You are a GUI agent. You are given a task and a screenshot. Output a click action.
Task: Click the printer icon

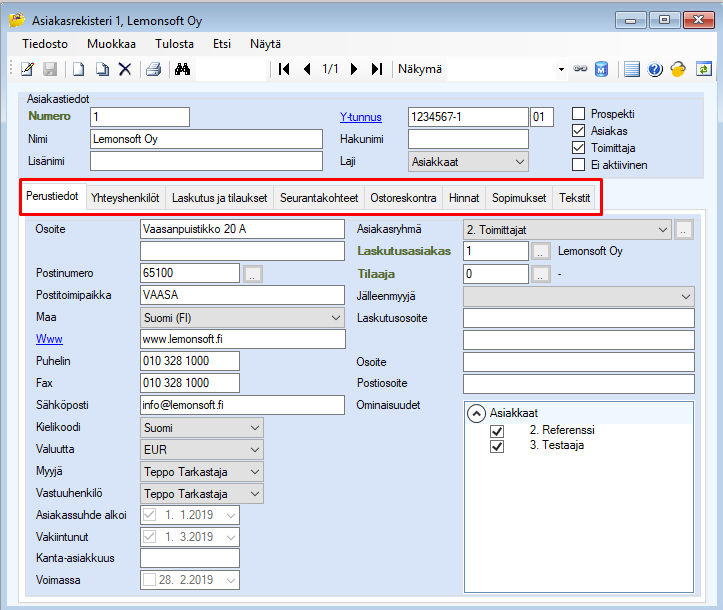pyautogui.click(x=154, y=69)
